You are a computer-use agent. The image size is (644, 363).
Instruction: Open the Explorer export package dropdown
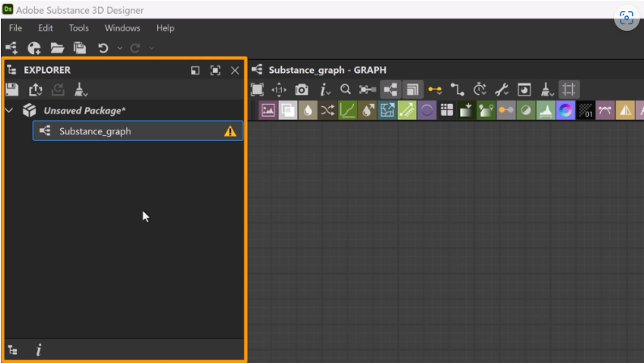click(x=36, y=89)
